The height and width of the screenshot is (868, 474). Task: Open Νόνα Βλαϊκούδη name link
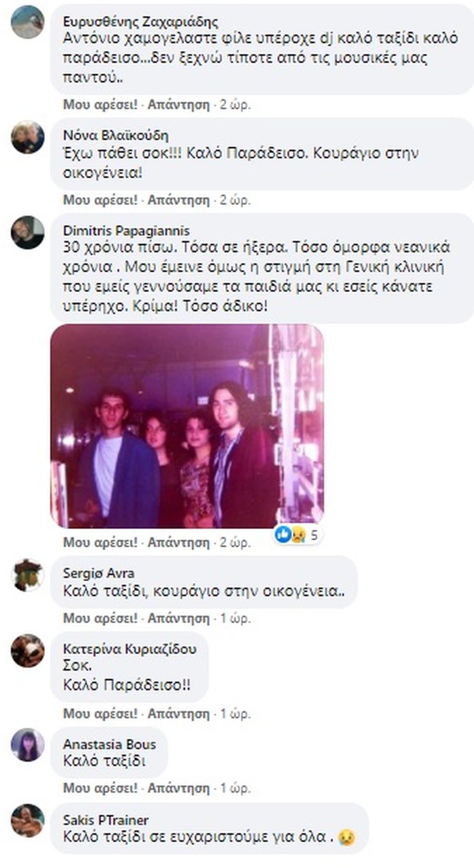coord(106,136)
